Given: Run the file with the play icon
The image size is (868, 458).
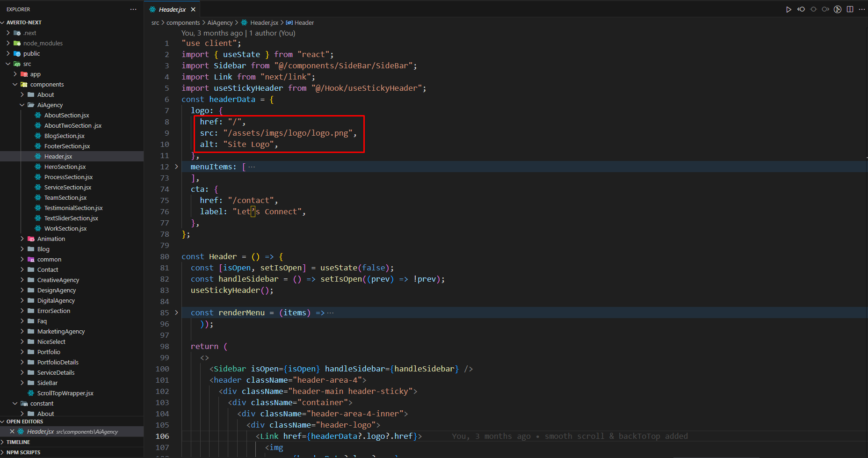Looking at the screenshot, I should click(x=788, y=9).
